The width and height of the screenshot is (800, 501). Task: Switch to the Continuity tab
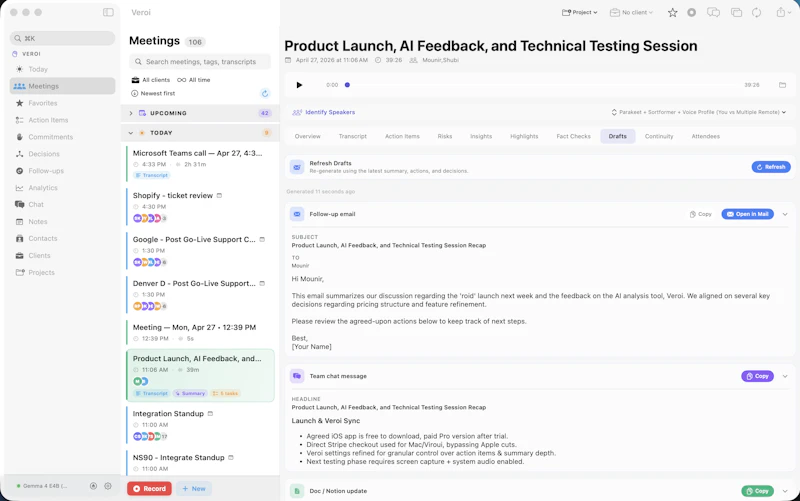pyautogui.click(x=659, y=136)
